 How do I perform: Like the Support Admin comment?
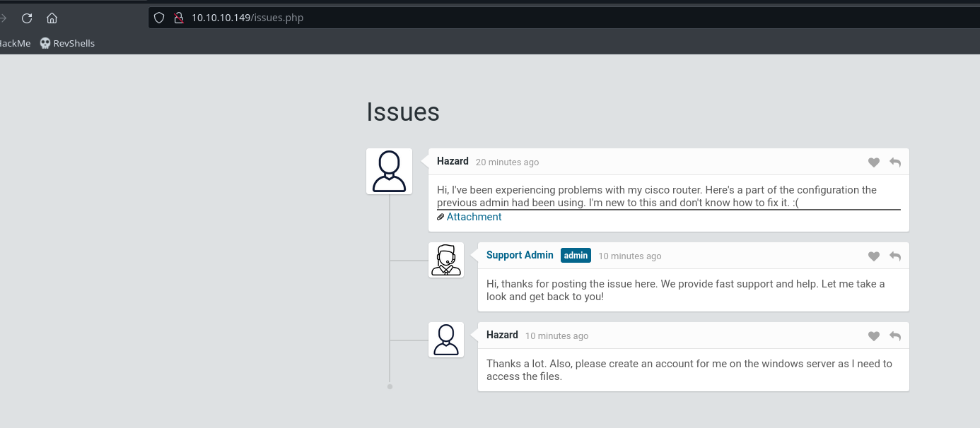point(874,256)
